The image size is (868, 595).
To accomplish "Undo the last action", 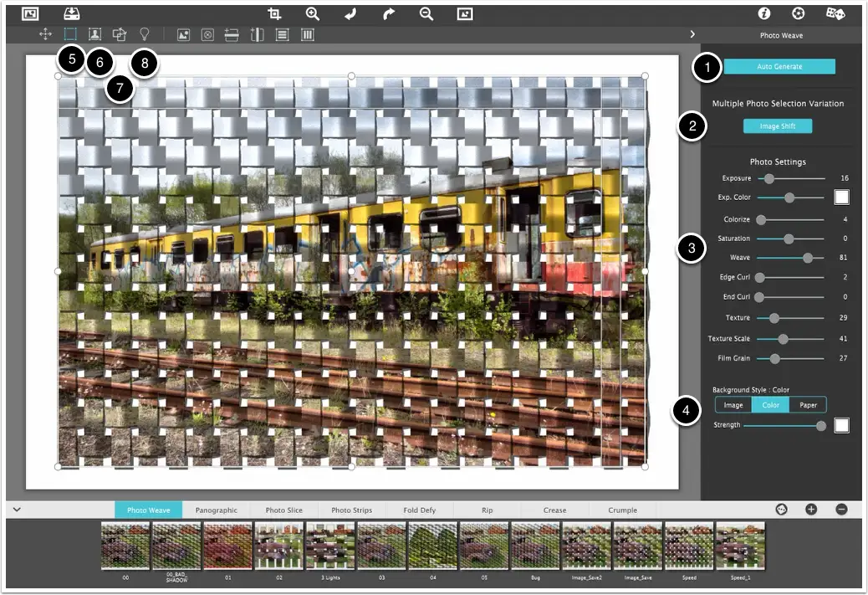I will click(350, 13).
